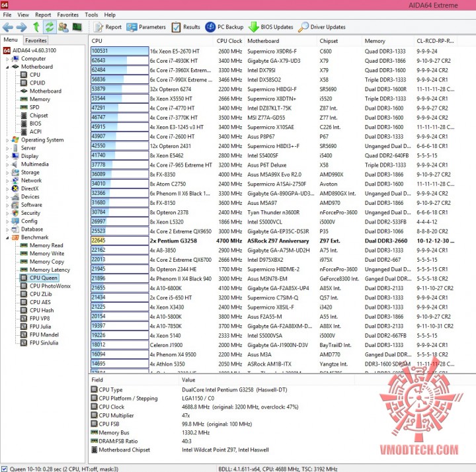Open CPU ZLib benchmark
476x472 pixels.
click(41, 294)
